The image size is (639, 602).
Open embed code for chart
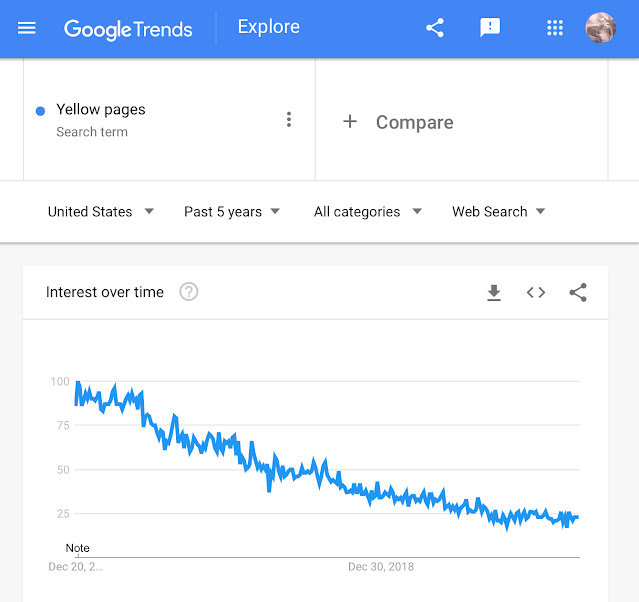[535, 292]
